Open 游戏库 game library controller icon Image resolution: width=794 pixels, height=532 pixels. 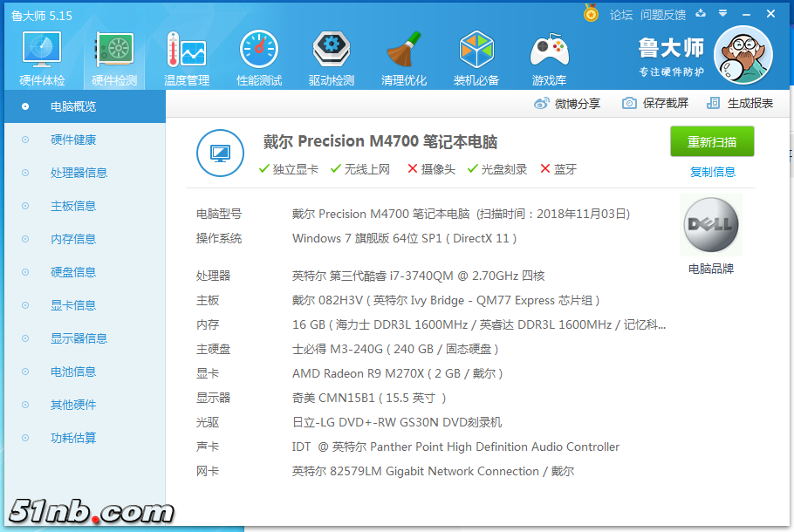pyautogui.click(x=549, y=58)
